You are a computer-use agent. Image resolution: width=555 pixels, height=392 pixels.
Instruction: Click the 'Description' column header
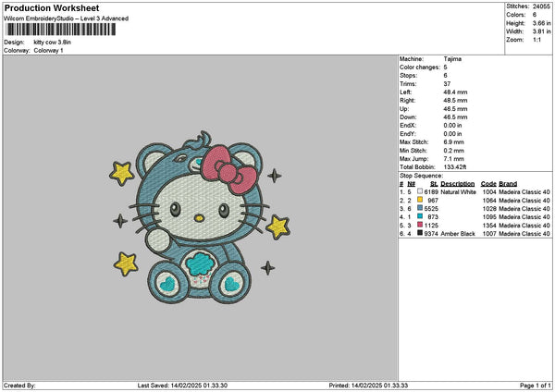click(457, 184)
